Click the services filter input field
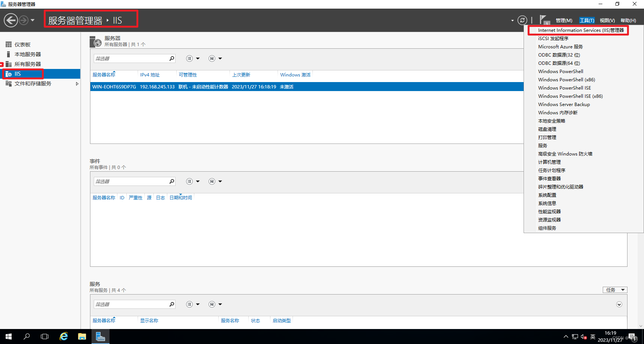This screenshot has height=344, width=644. [131, 304]
